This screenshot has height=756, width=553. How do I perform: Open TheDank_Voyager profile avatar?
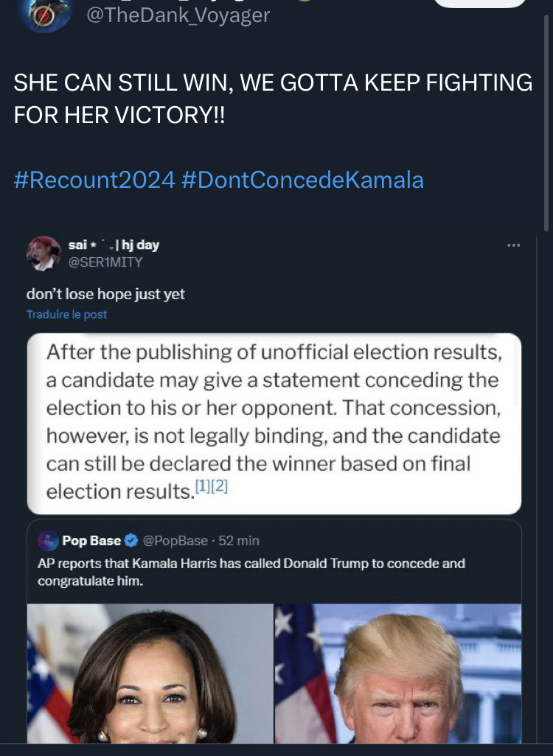[44, 15]
